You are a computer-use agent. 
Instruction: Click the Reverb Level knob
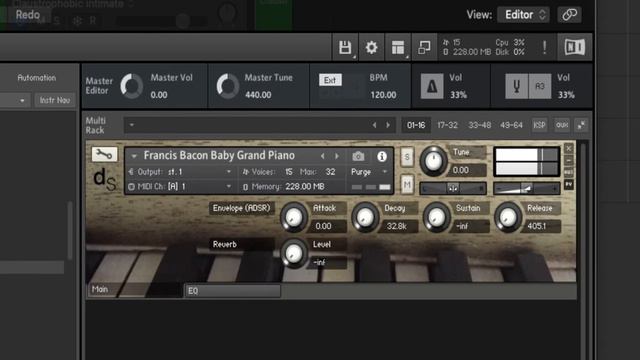(293, 253)
